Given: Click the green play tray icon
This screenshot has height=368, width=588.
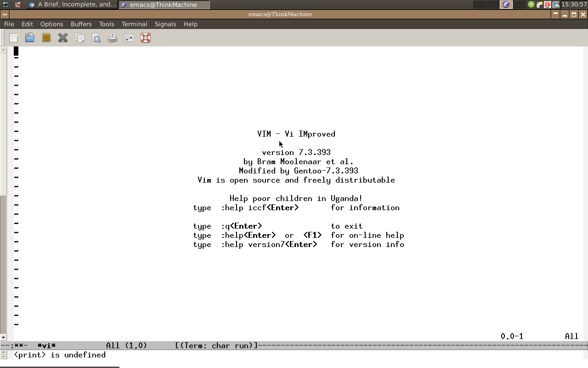Looking at the screenshot, I should tap(531, 5).
